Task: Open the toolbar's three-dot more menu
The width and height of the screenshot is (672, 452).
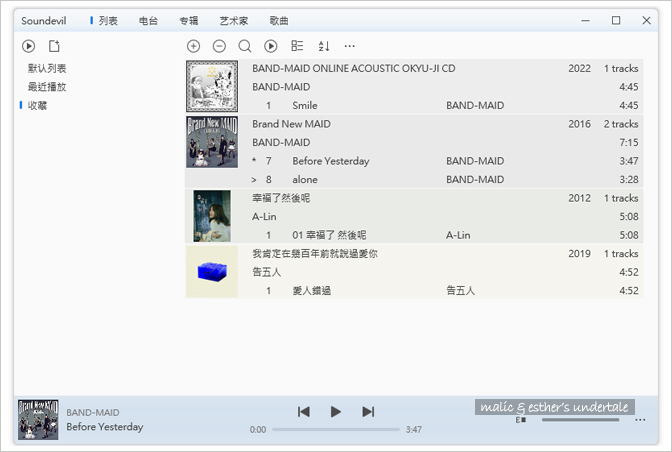Action: [350, 46]
